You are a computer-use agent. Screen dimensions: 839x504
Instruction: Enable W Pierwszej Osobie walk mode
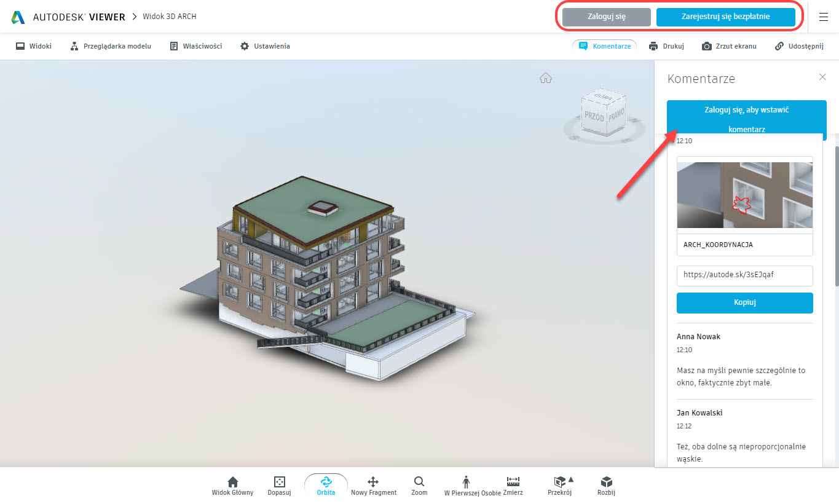coord(466,485)
